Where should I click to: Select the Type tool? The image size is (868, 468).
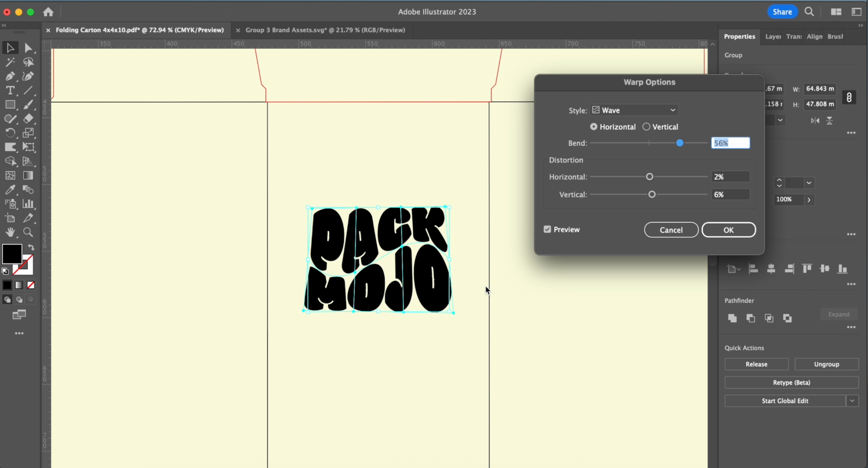(x=10, y=91)
